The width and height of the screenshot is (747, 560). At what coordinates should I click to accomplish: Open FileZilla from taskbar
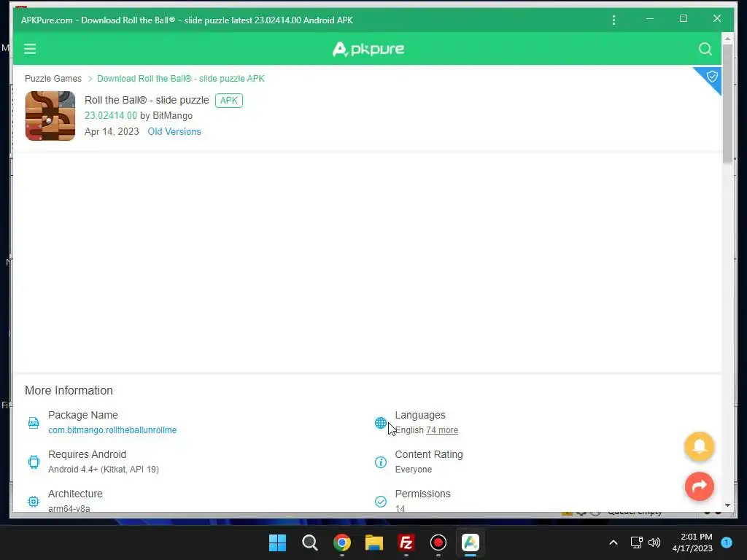(x=406, y=542)
